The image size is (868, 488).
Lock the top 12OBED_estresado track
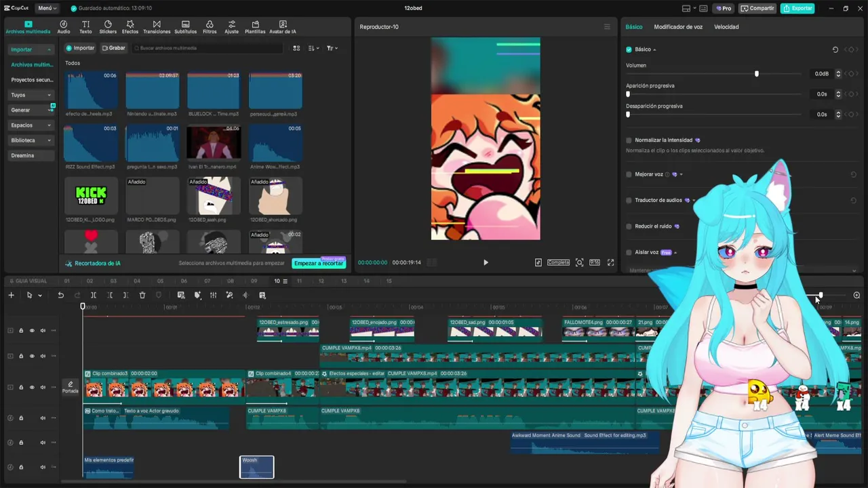coord(21,331)
